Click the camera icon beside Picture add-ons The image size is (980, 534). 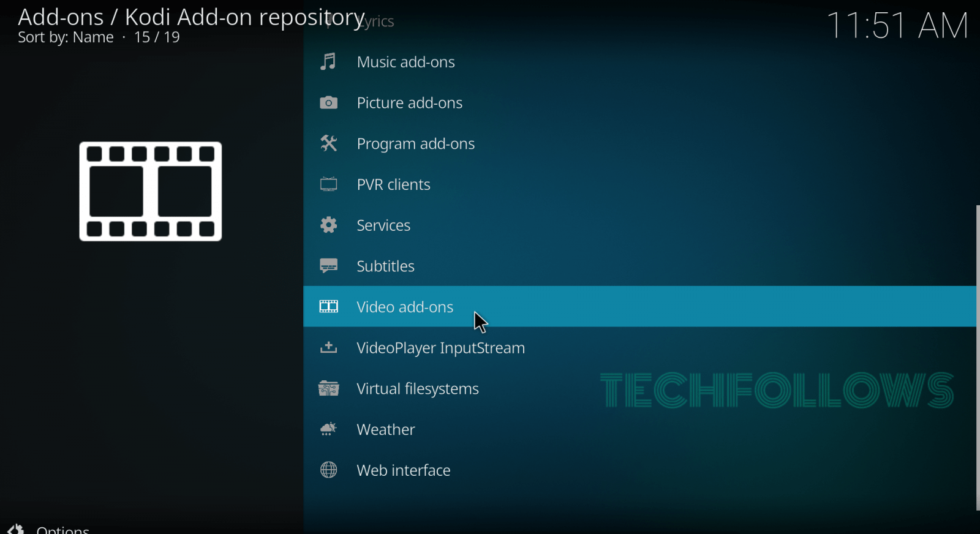pyautogui.click(x=328, y=103)
